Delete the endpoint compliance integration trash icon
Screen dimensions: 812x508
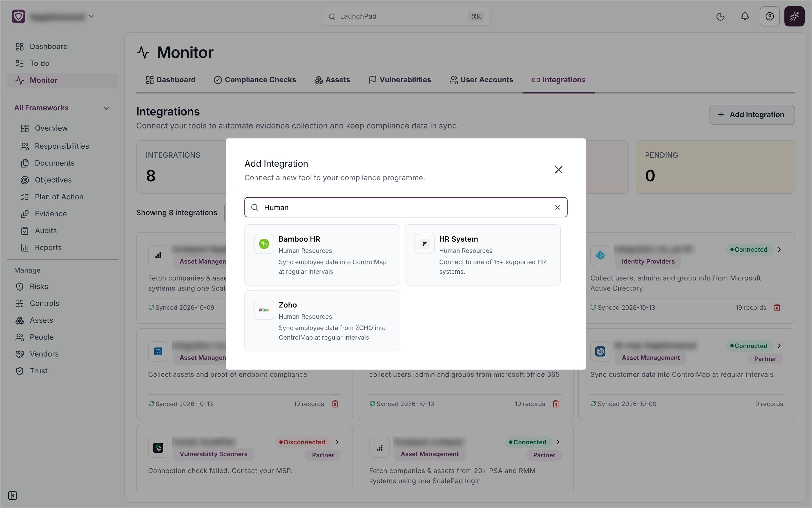335,404
